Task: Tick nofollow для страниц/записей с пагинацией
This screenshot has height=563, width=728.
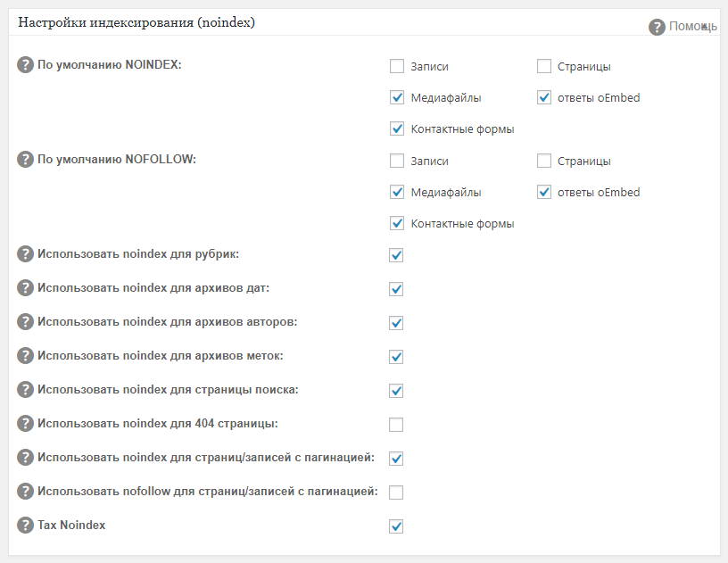Action: coord(396,493)
